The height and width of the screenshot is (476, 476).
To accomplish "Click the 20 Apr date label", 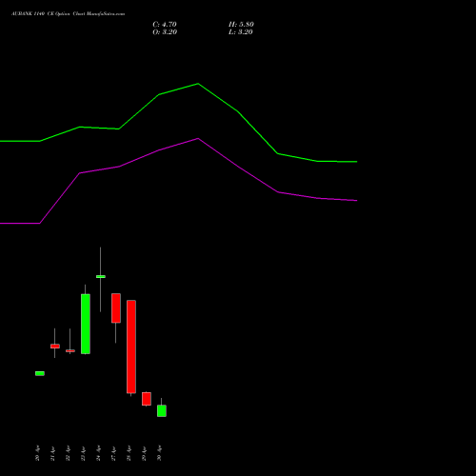I will point(37,453).
